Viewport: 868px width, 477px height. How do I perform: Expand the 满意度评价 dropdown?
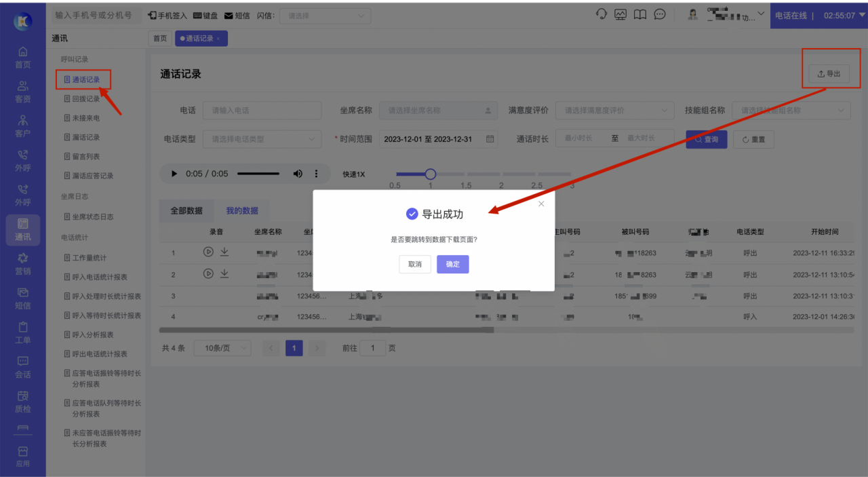[614, 111]
